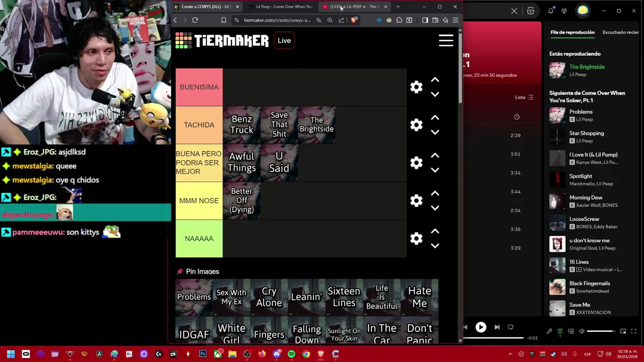Open Spotify profile avatar
Viewport: 644px width, 362px height.
tap(583, 11)
